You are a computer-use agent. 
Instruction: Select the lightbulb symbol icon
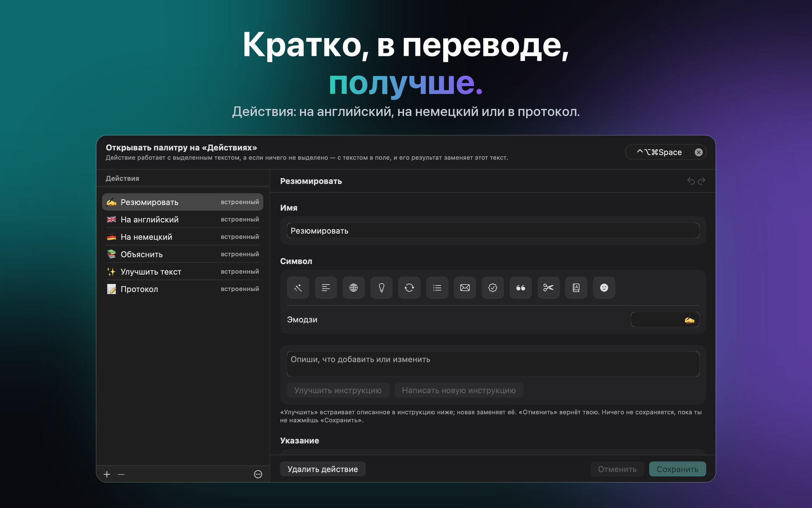381,288
